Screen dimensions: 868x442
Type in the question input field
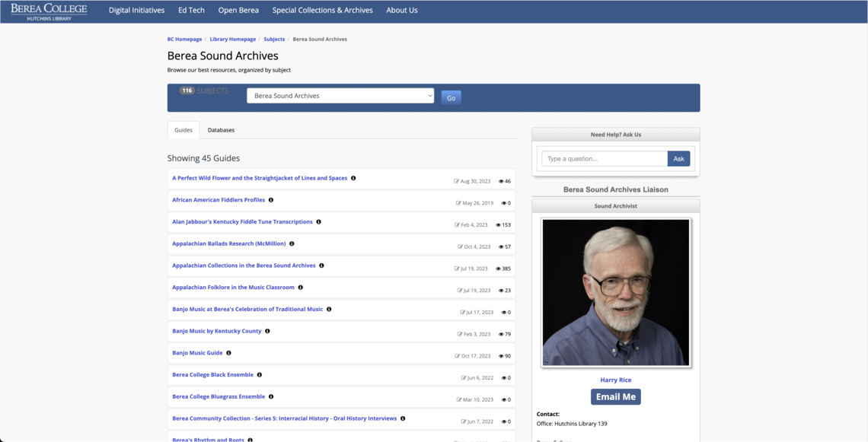pyautogui.click(x=605, y=159)
